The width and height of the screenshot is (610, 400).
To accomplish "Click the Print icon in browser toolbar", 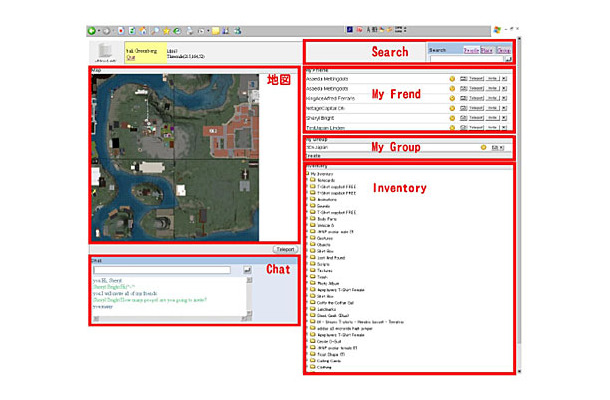I will pyautogui.click(x=189, y=31).
